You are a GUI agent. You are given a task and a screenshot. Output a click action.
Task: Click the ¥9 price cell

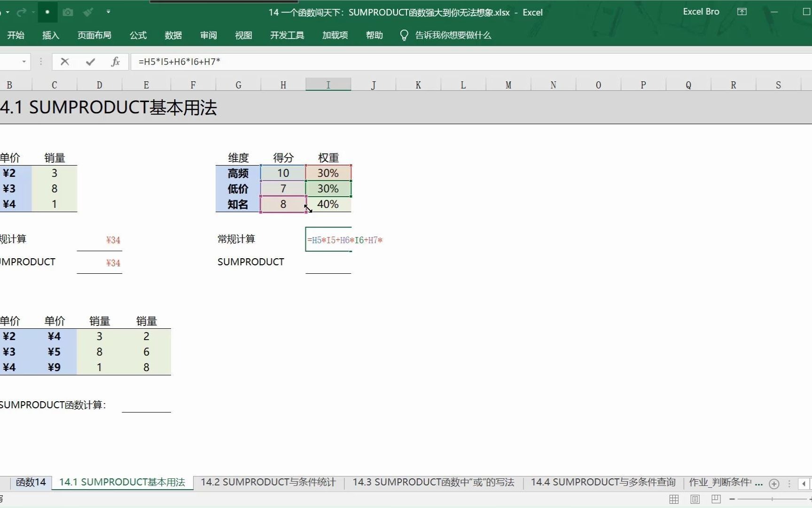click(x=54, y=367)
